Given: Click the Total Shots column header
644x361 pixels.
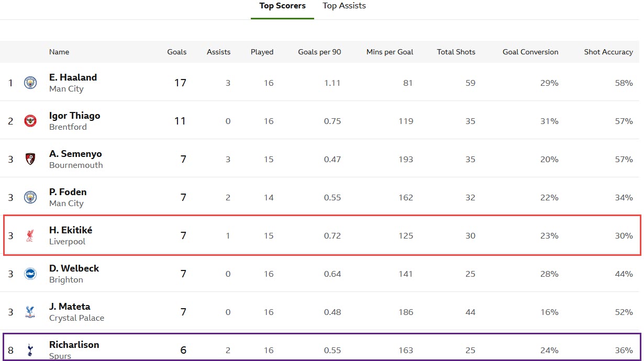Looking at the screenshot, I should (x=456, y=52).
